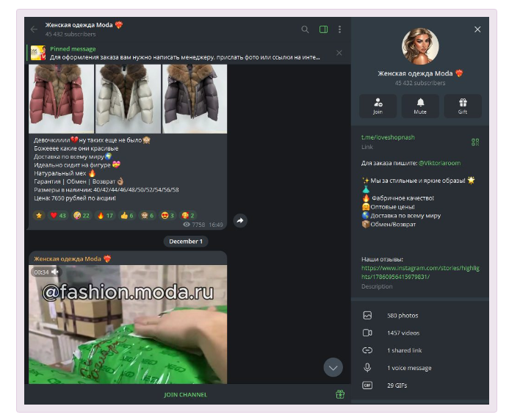Toggle the heart-eyes reaction with 3
This screenshot has height=420, width=509.
pyautogui.click(x=167, y=216)
